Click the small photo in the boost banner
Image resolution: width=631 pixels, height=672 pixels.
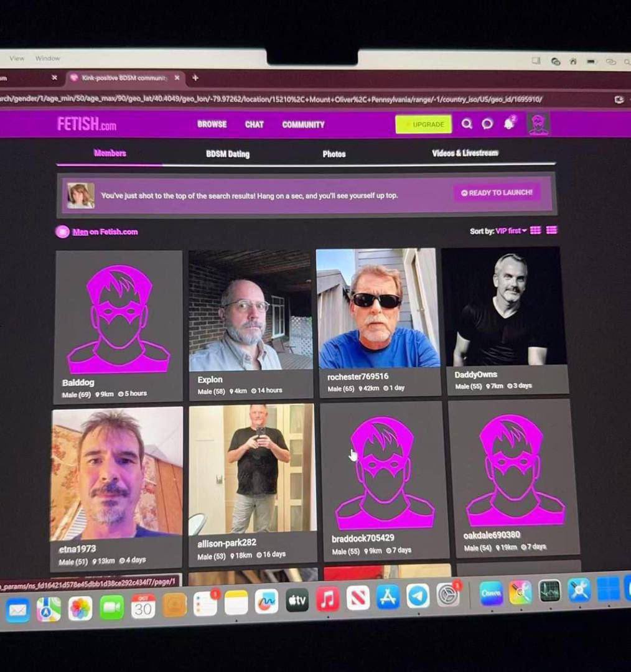point(81,195)
